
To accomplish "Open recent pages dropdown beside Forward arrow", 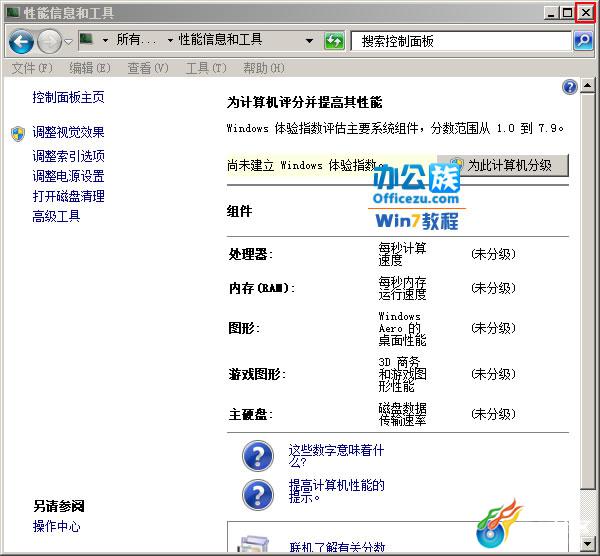I will click(x=68, y=41).
